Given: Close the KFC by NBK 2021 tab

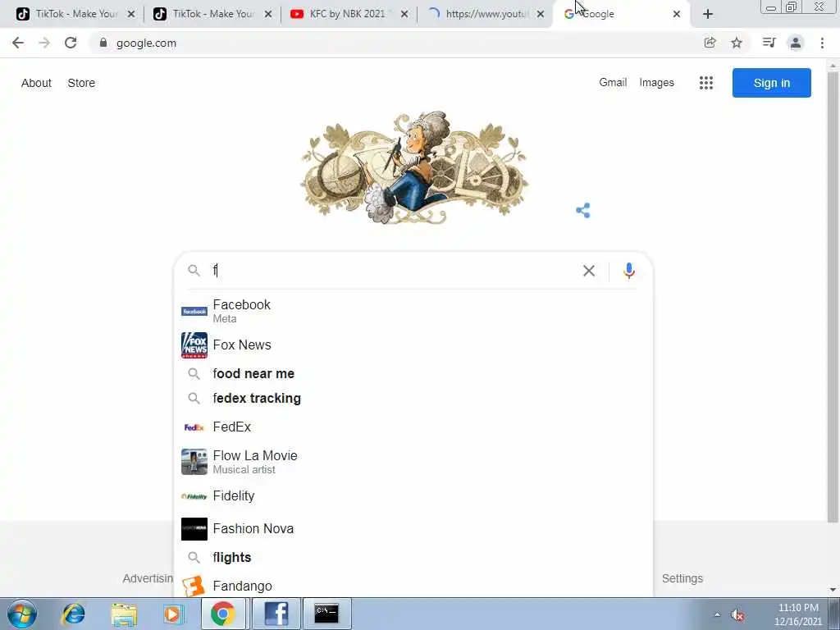Looking at the screenshot, I should pyautogui.click(x=404, y=14).
